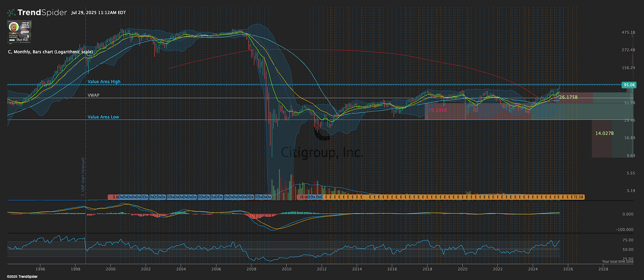This screenshot has height=280, width=644.
Task: Click the 2000 time axis label
Action: click(111, 269)
